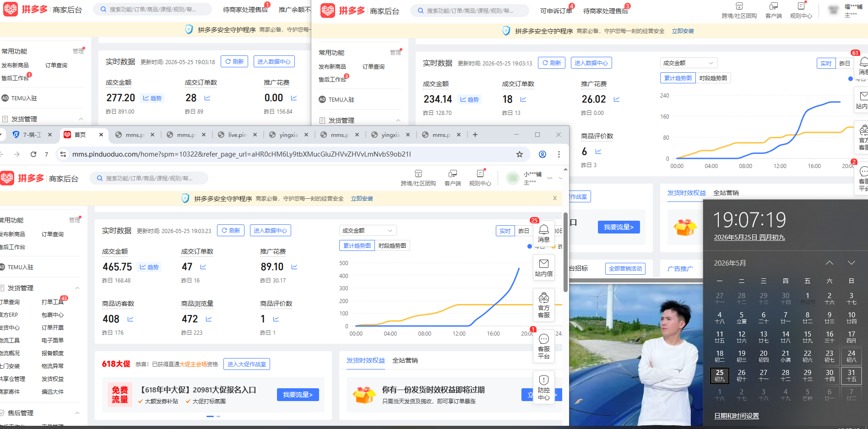This screenshot has width=868, height=429.
Task: Click 我要流量> in front window banner
Action: pyautogui.click(x=298, y=395)
